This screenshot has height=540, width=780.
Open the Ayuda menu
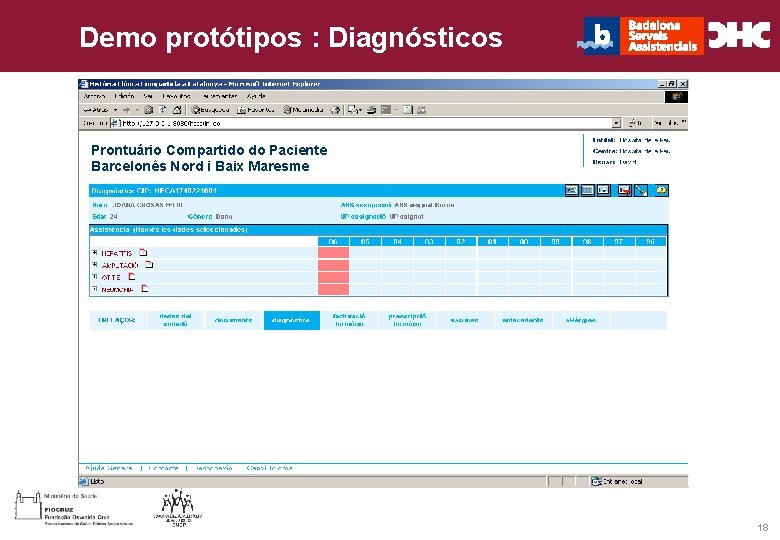pyautogui.click(x=256, y=96)
